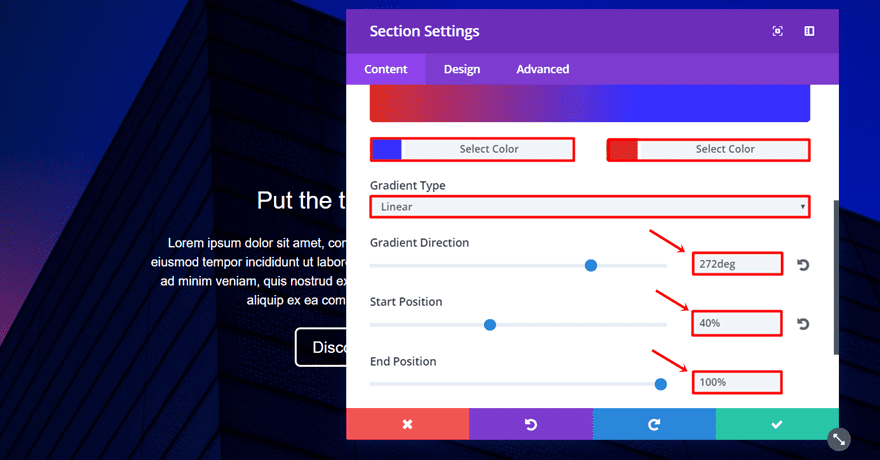The image size is (880, 460).
Task: Click the expand modal fullscreen icon
Action: 778,31
